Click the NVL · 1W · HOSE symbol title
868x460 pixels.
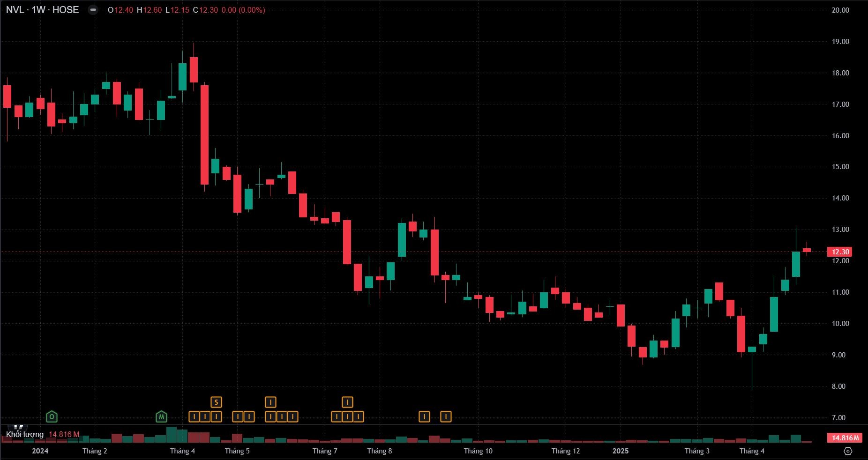point(42,10)
